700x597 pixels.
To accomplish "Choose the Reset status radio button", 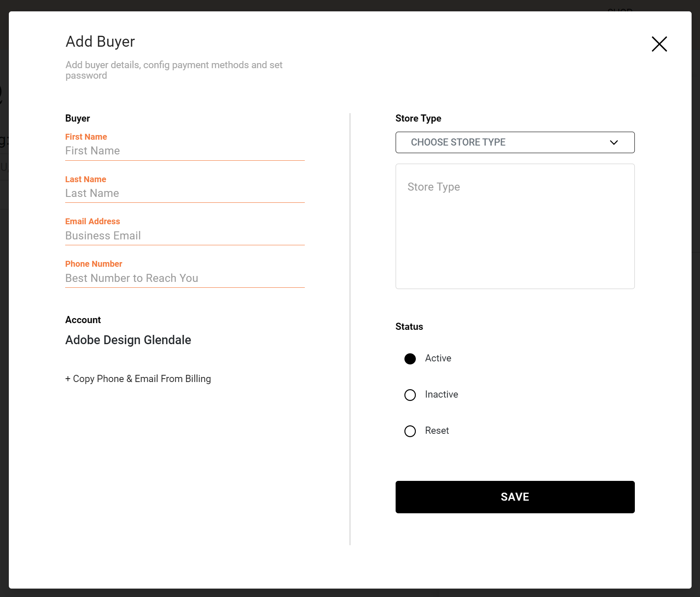I will pos(410,431).
